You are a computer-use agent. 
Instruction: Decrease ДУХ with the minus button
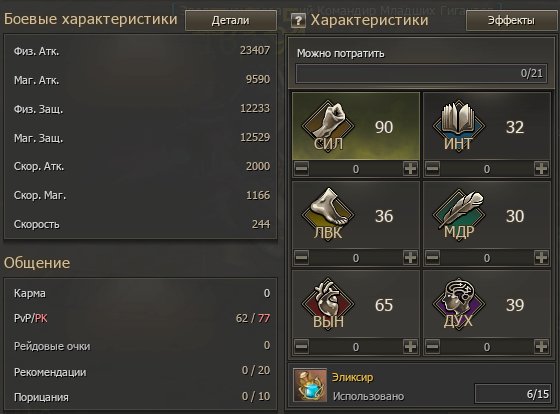coord(432,346)
